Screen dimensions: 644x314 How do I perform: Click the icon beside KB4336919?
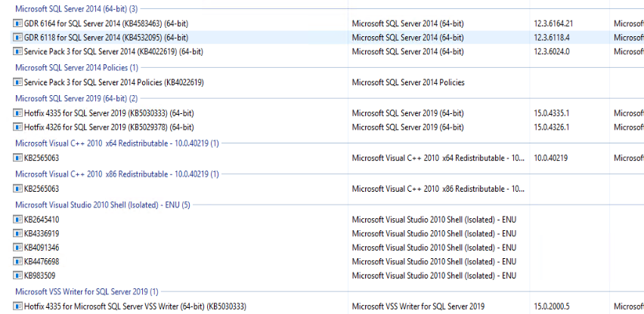(17, 234)
